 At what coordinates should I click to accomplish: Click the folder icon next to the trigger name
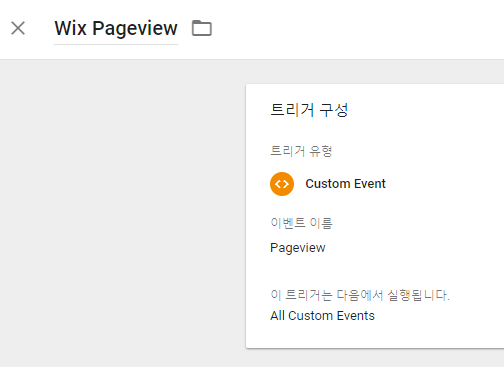[x=202, y=28]
